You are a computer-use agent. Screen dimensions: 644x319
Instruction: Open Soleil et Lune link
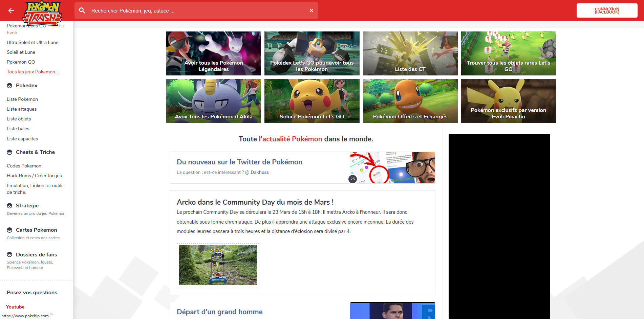pos(21,52)
